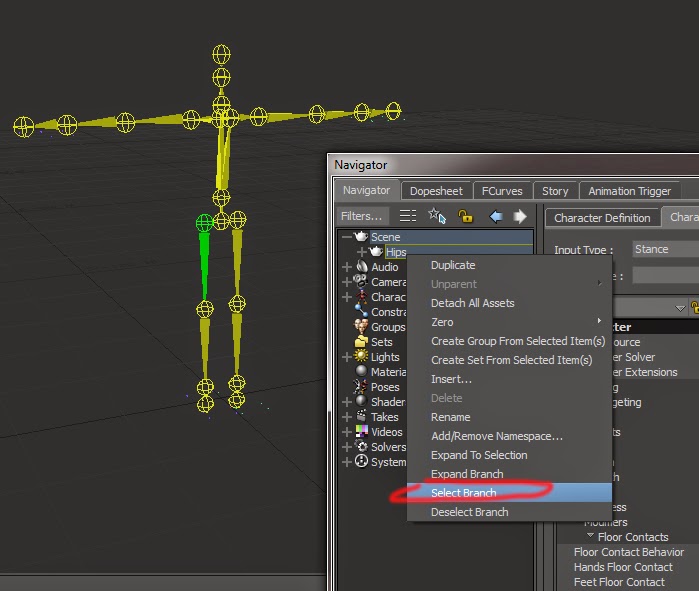Click the Lights sun icon in the tree
The width and height of the screenshot is (699, 591).
pyautogui.click(x=361, y=357)
